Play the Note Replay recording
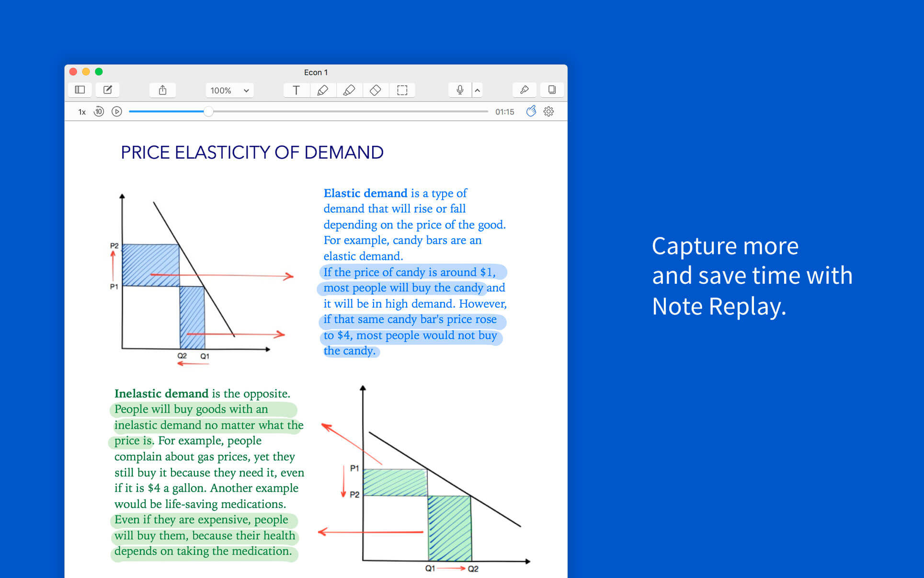 [116, 111]
